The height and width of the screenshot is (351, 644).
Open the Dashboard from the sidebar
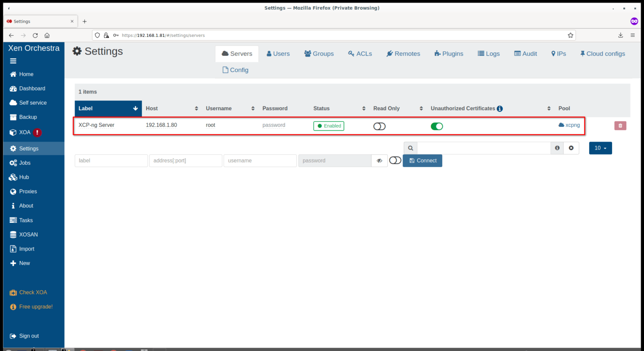(x=32, y=88)
